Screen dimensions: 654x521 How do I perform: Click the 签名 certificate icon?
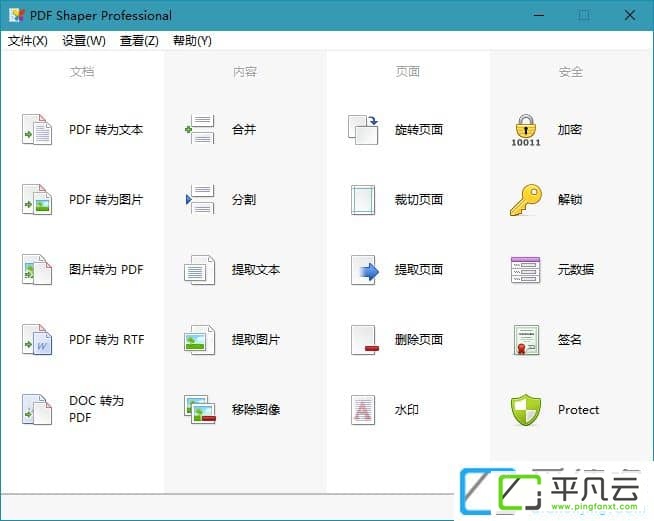pyautogui.click(x=526, y=340)
